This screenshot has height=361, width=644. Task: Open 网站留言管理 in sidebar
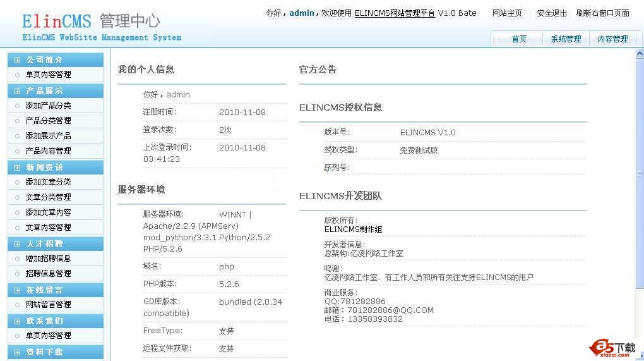(x=48, y=305)
